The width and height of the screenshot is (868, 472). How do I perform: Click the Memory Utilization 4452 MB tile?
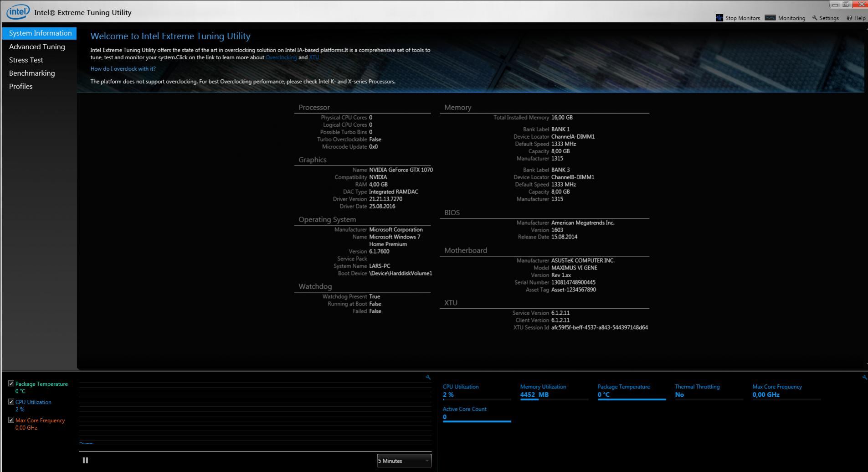tap(554, 391)
